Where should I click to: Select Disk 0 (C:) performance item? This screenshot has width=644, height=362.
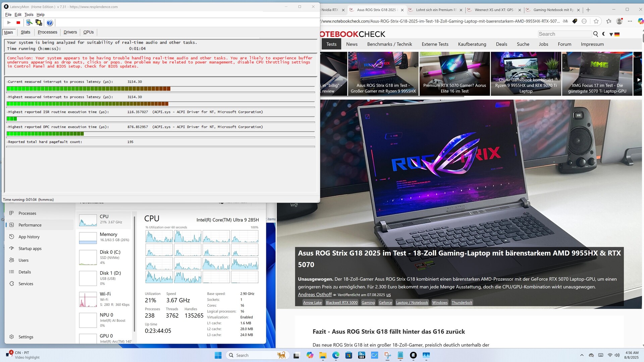click(104, 257)
